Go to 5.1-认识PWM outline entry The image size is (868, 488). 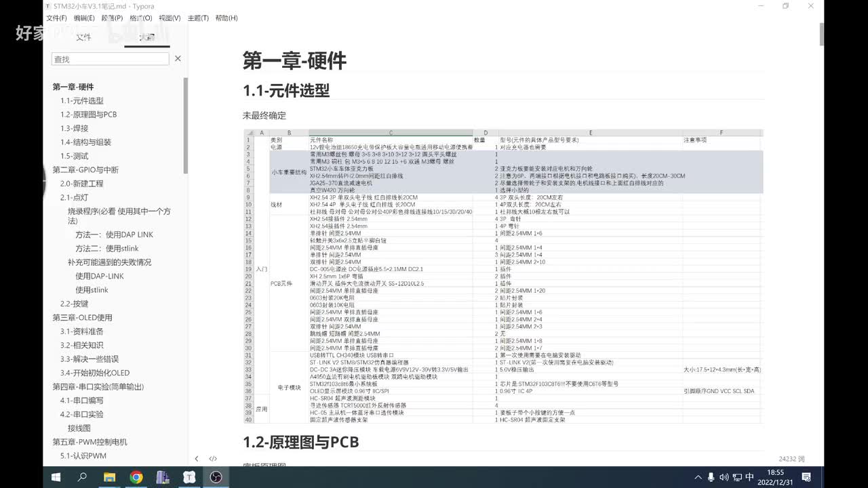(x=83, y=456)
